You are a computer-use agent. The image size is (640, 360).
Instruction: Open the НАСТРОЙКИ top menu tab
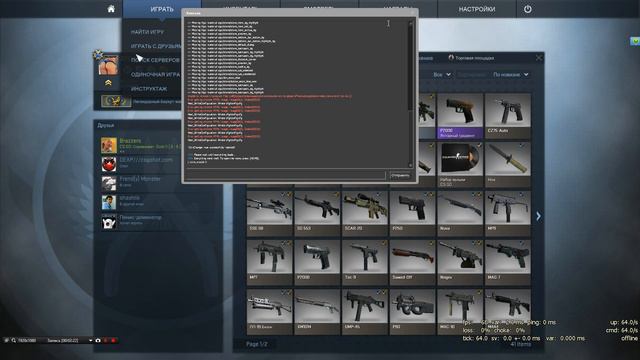pyautogui.click(x=477, y=9)
